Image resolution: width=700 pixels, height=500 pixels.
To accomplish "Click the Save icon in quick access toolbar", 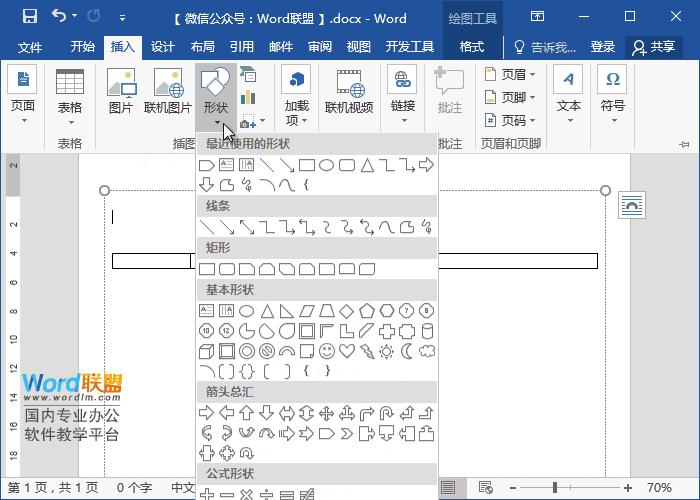I will [x=29, y=17].
